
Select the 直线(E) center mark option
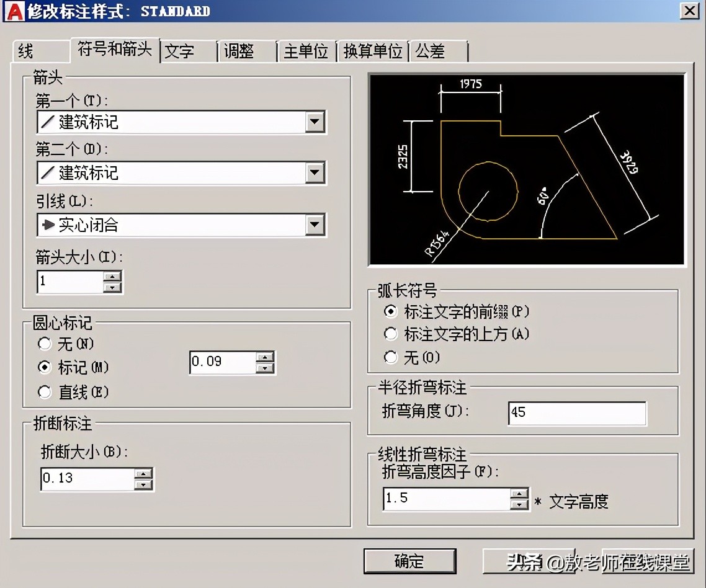click(x=44, y=392)
